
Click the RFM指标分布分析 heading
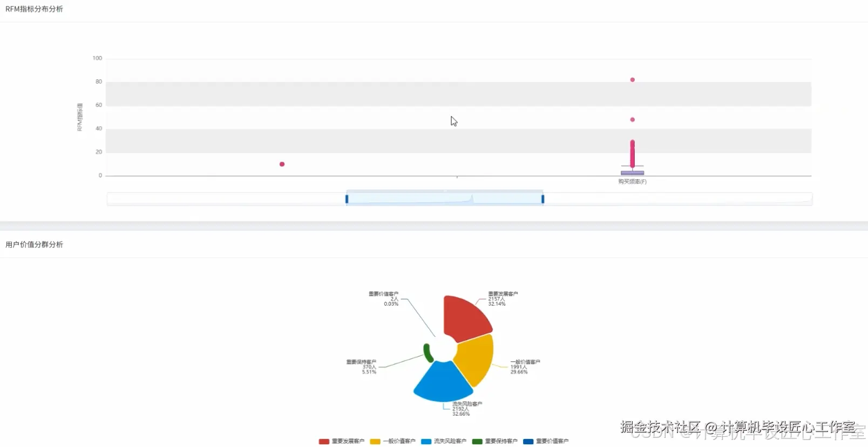34,9
